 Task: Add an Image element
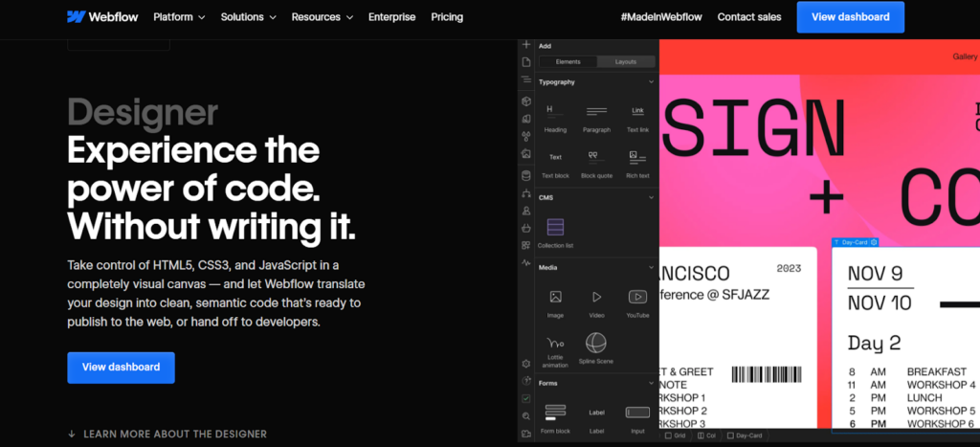coord(555,303)
